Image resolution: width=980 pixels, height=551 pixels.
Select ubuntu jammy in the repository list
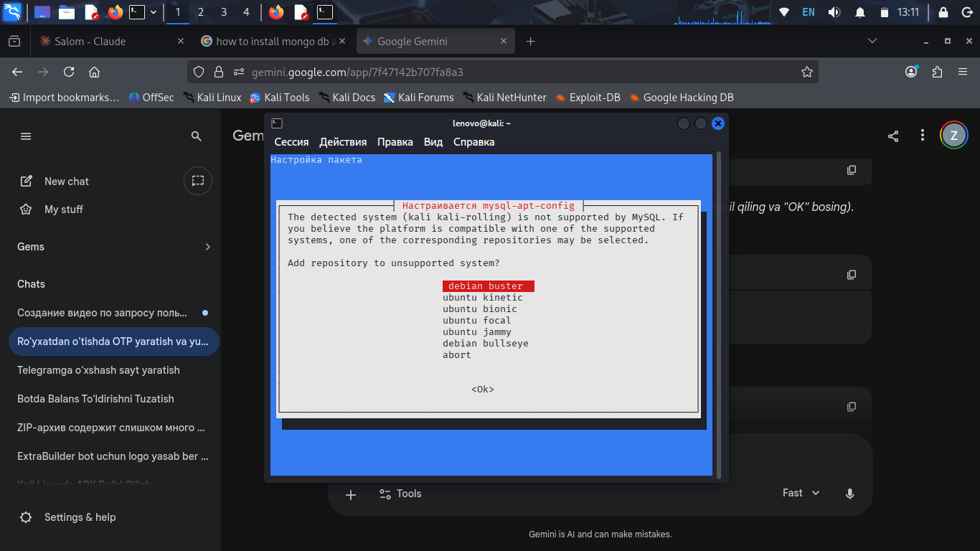pos(477,332)
